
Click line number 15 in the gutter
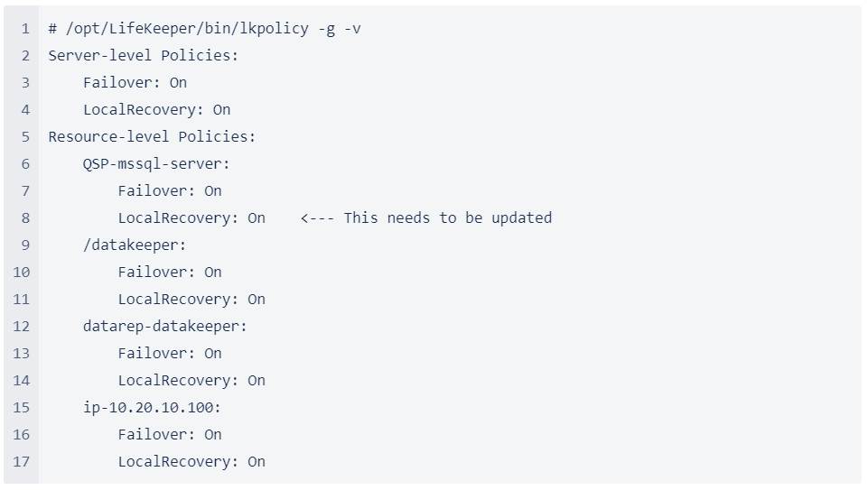pyautogui.click(x=22, y=407)
